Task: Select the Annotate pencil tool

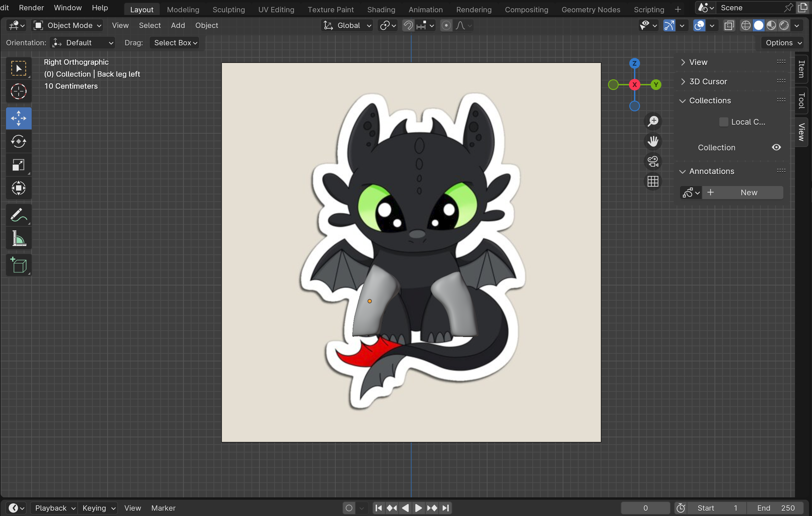Action: pos(19,215)
